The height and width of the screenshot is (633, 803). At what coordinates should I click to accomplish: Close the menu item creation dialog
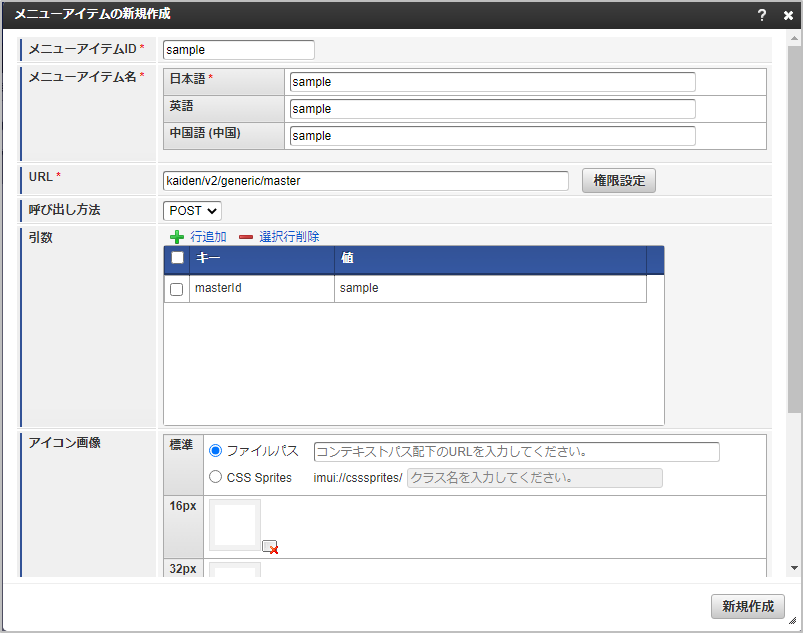tap(787, 15)
